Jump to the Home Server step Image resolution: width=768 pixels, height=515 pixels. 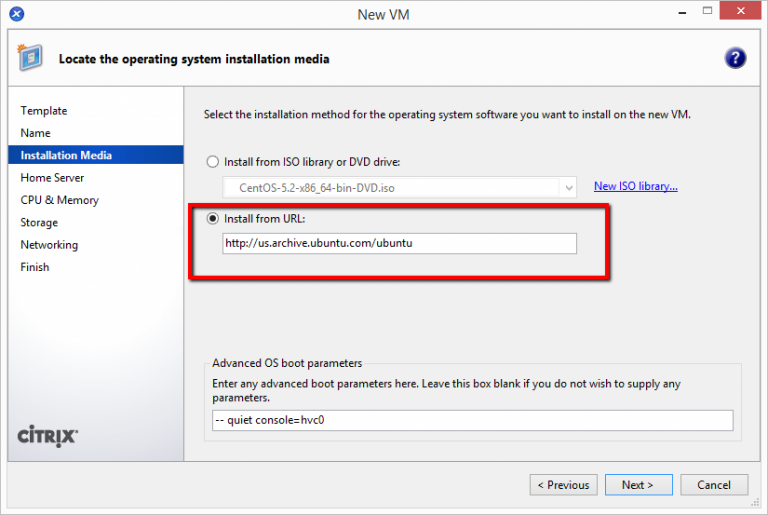[x=52, y=178]
